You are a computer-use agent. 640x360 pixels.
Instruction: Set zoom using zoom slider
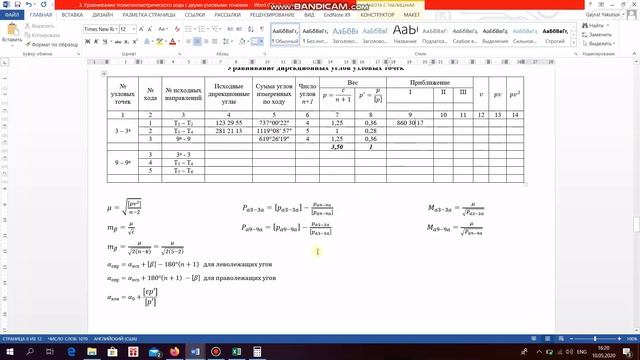[595, 339]
